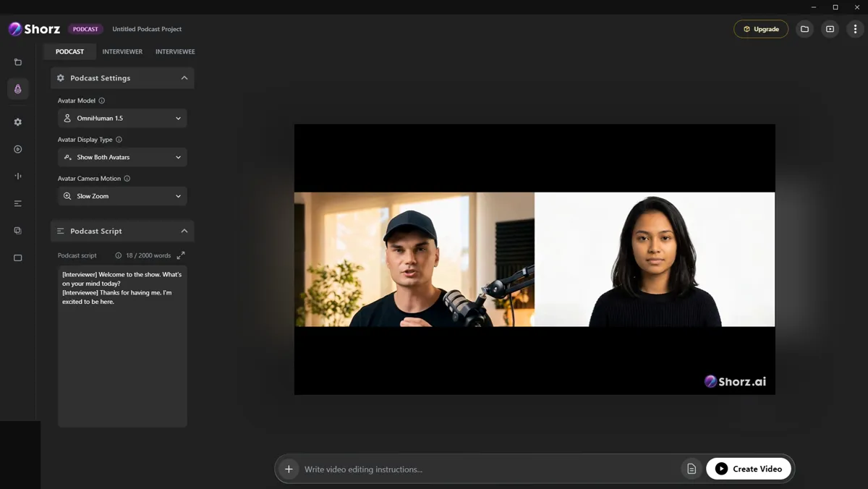Maximize the application window
Image resolution: width=868 pixels, height=489 pixels.
coord(835,7)
